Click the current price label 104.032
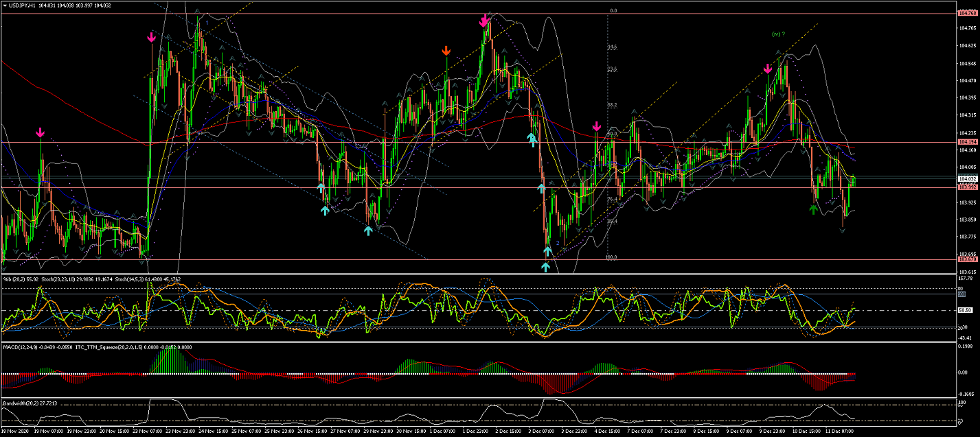980x437 pixels. pos(967,178)
